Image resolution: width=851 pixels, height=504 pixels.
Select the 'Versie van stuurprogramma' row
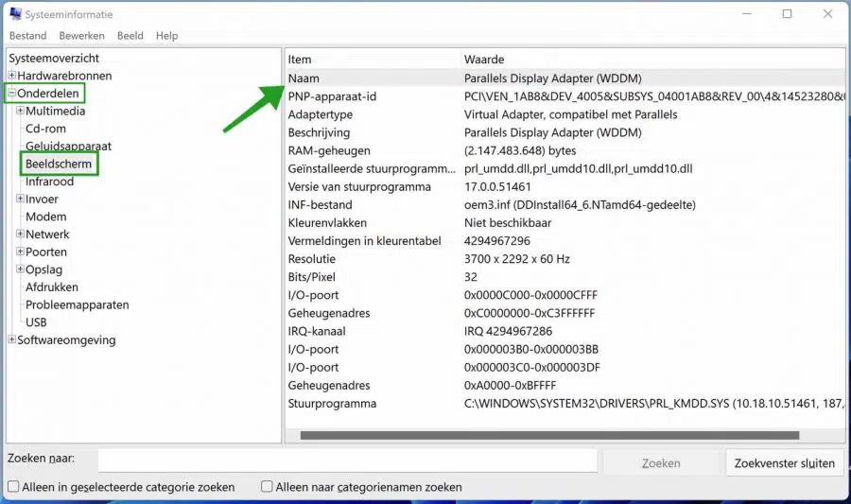point(565,186)
